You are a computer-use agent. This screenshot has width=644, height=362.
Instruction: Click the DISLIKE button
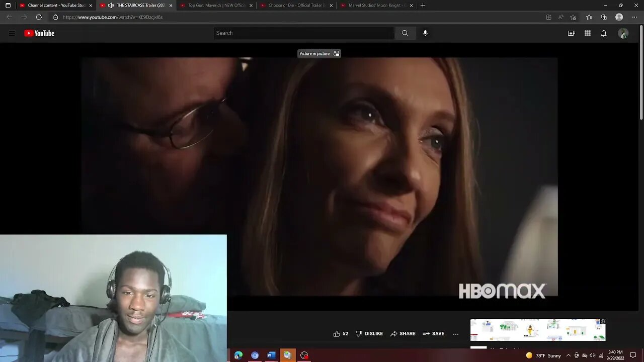click(369, 334)
